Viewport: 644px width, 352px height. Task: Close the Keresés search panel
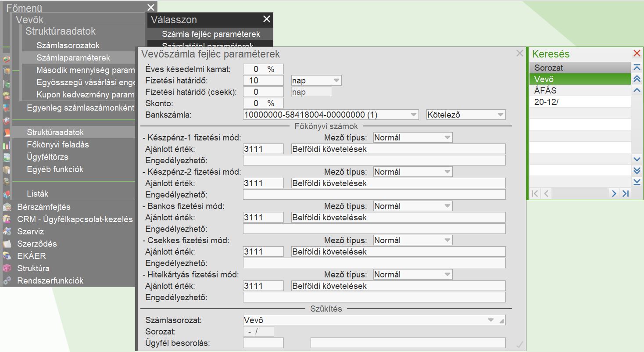pyautogui.click(x=637, y=54)
